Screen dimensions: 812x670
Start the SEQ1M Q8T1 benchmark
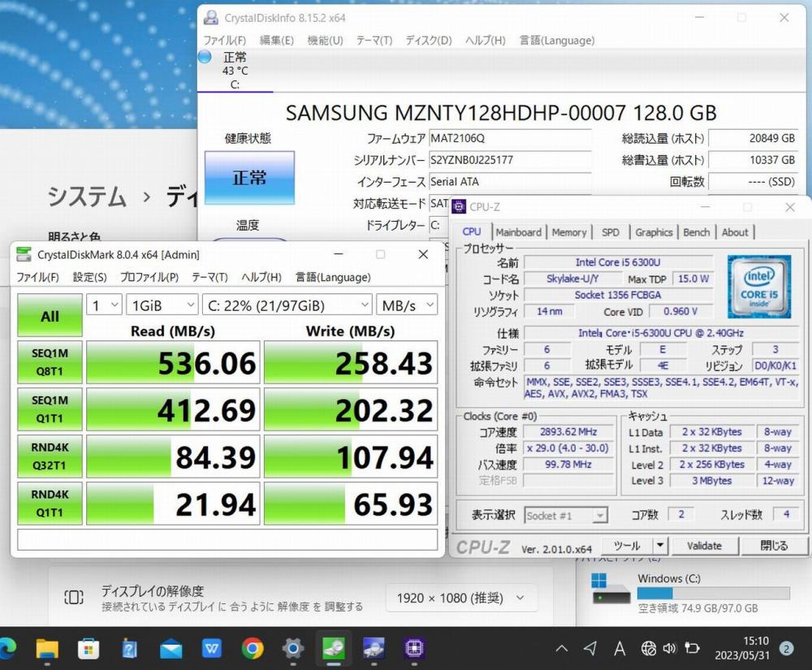[50, 362]
